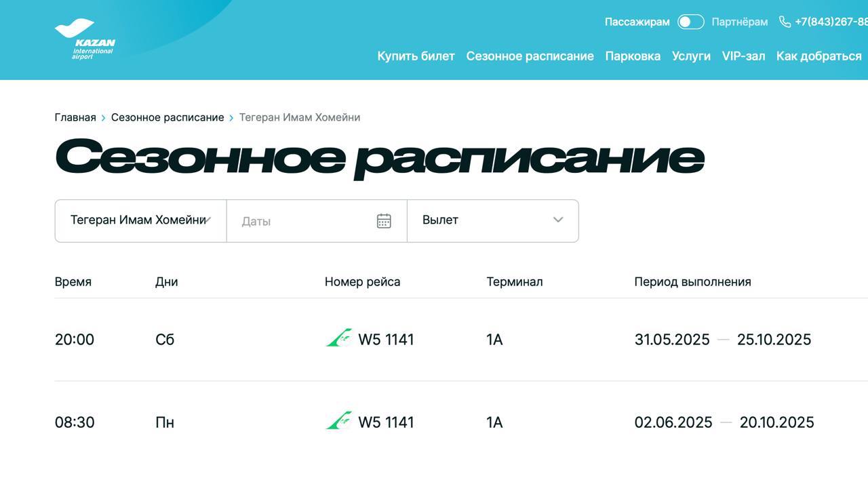Click the airline logo for 08:30 flight
Image resolution: width=868 pixels, height=480 pixels.
[339, 421]
